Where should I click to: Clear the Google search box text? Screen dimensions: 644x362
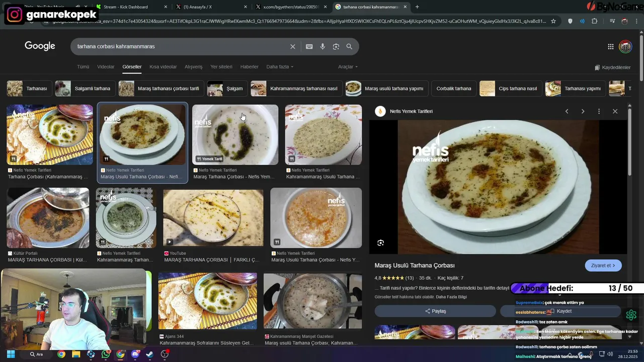[293, 46]
